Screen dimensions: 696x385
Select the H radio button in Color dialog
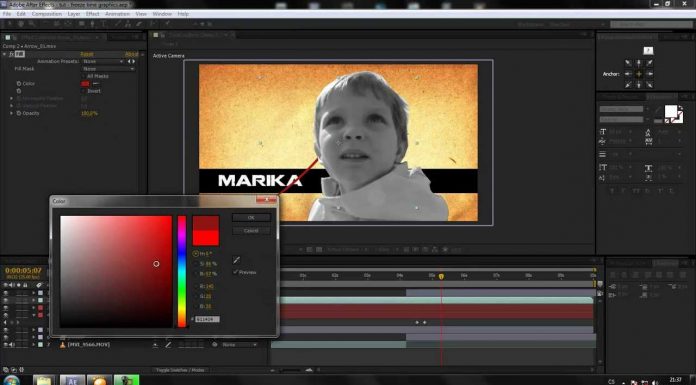tap(195, 254)
